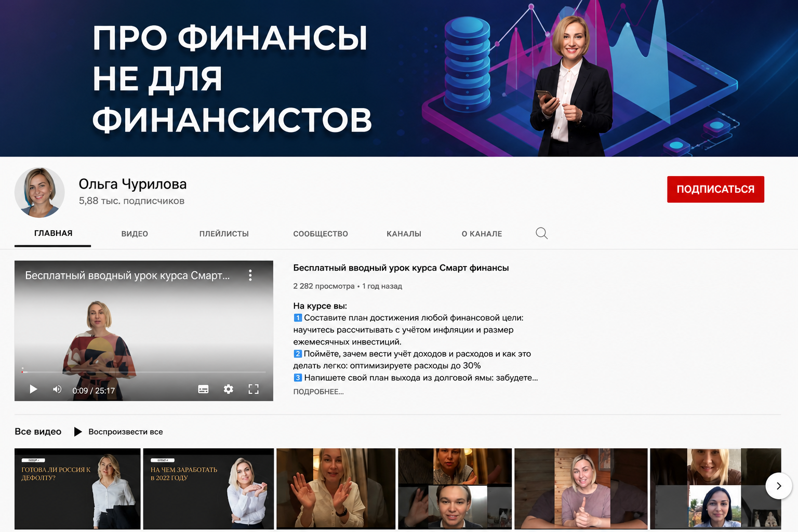Play the featured course video

pos(33,389)
